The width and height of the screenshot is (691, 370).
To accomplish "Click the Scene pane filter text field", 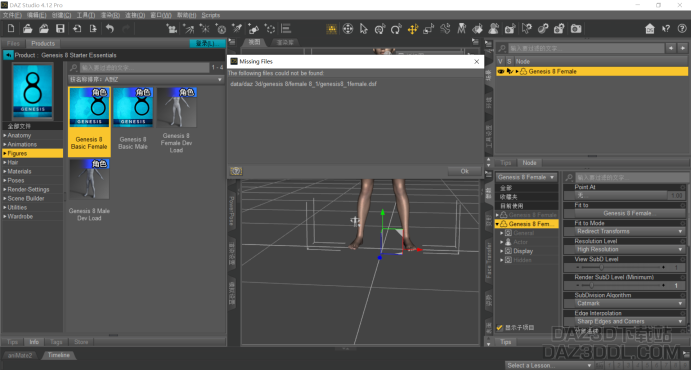I will [586, 48].
